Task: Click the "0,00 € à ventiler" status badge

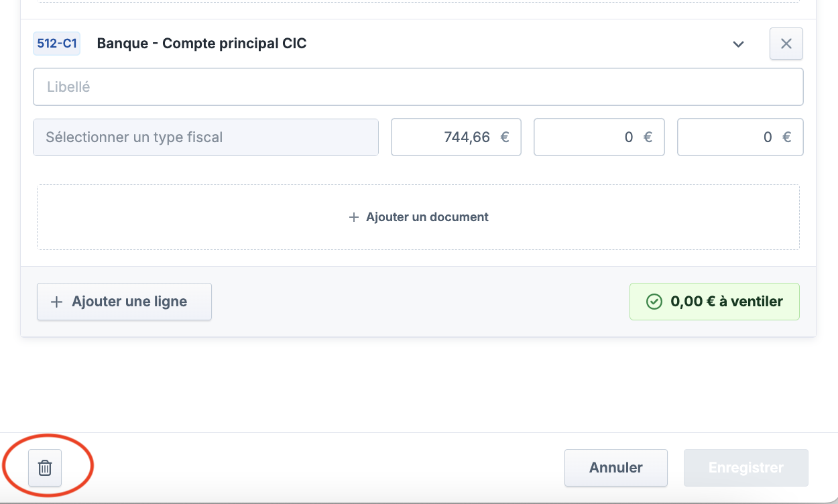Action: tap(715, 302)
